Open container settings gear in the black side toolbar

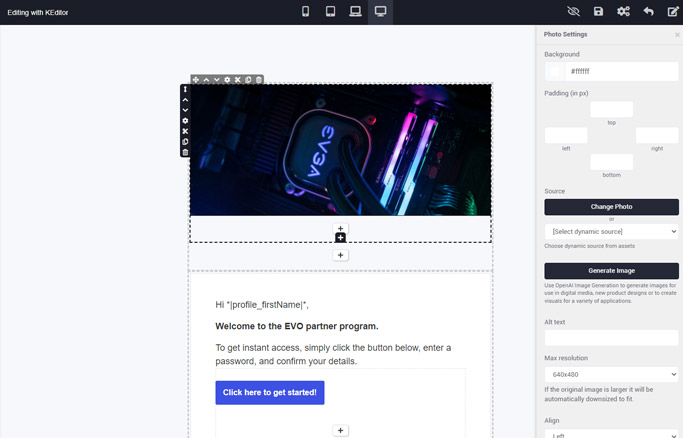click(x=185, y=121)
